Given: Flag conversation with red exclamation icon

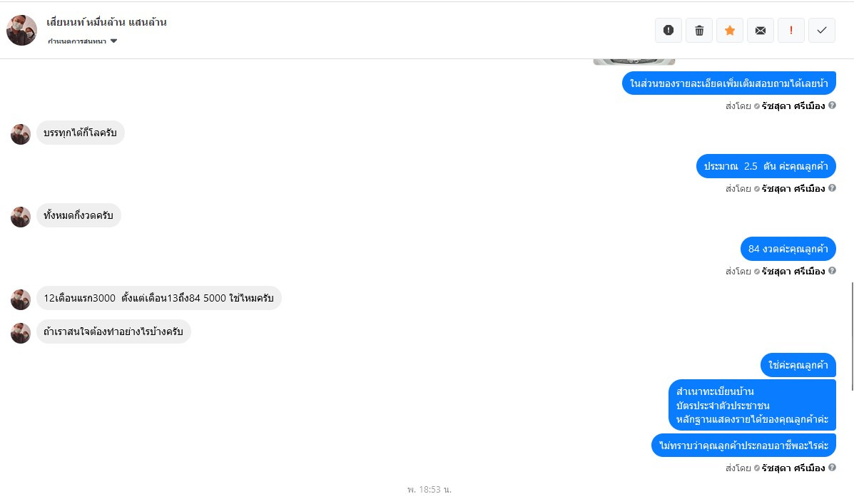Looking at the screenshot, I should (791, 31).
